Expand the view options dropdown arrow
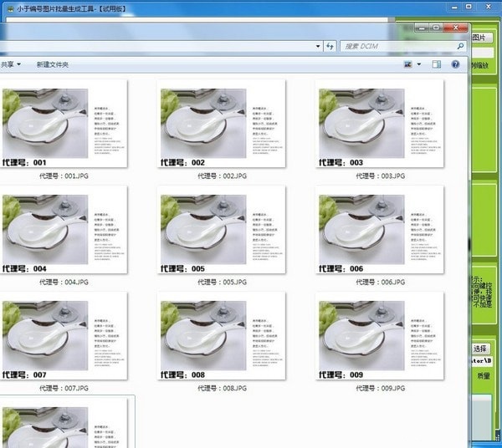This screenshot has width=502, height=448. point(419,64)
